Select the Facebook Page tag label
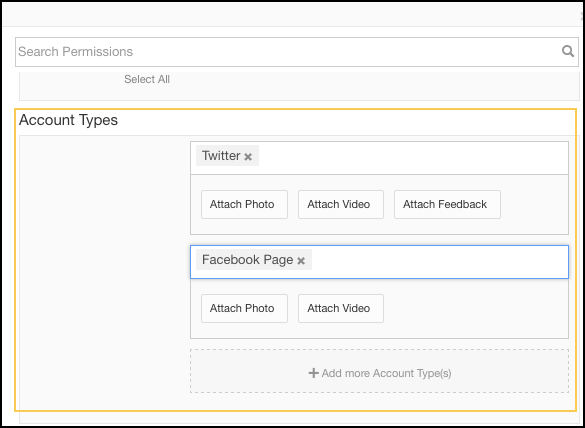 click(x=248, y=260)
